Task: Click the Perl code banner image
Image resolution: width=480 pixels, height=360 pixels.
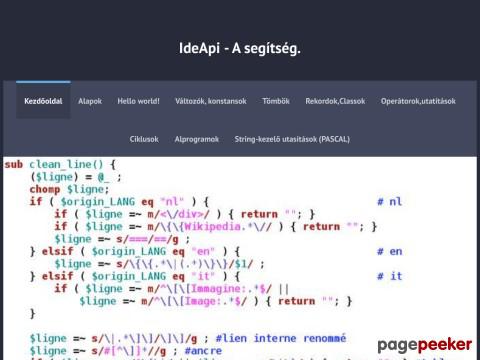Action: pyautogui.click(x=240, y=258)
